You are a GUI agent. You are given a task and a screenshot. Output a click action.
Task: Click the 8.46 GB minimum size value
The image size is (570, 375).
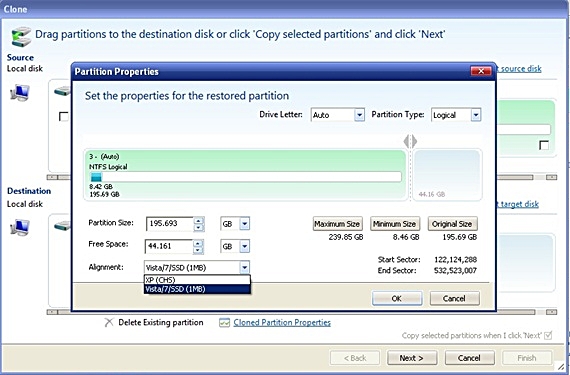(x=406, y=237)
